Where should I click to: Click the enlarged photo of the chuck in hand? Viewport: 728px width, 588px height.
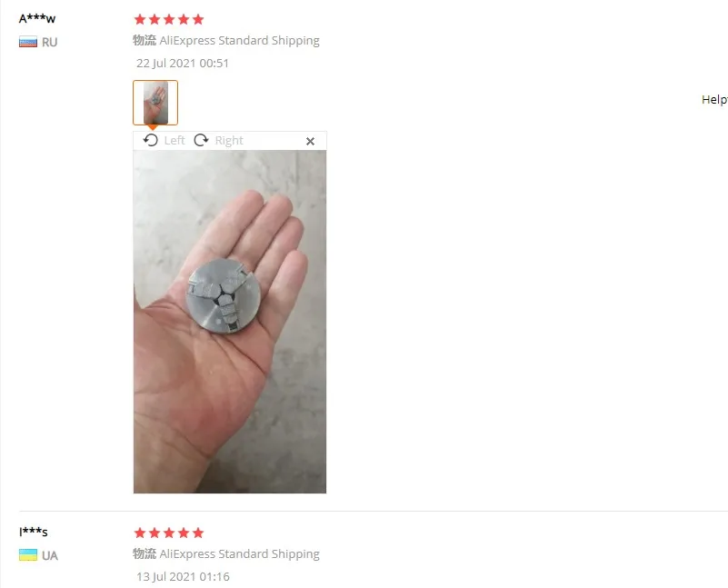[230, 322]
